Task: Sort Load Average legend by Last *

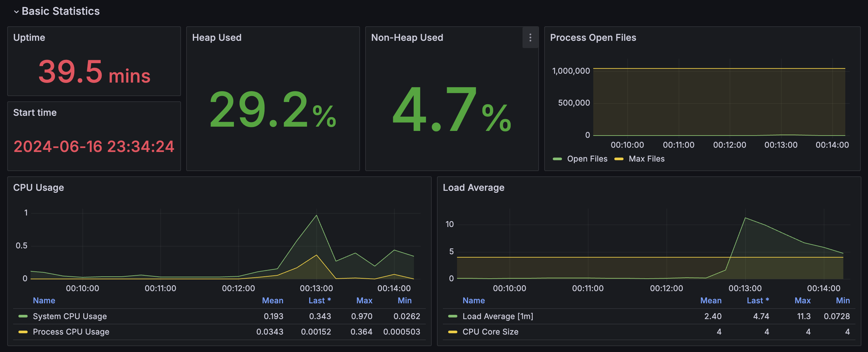Action: [758, 300]
